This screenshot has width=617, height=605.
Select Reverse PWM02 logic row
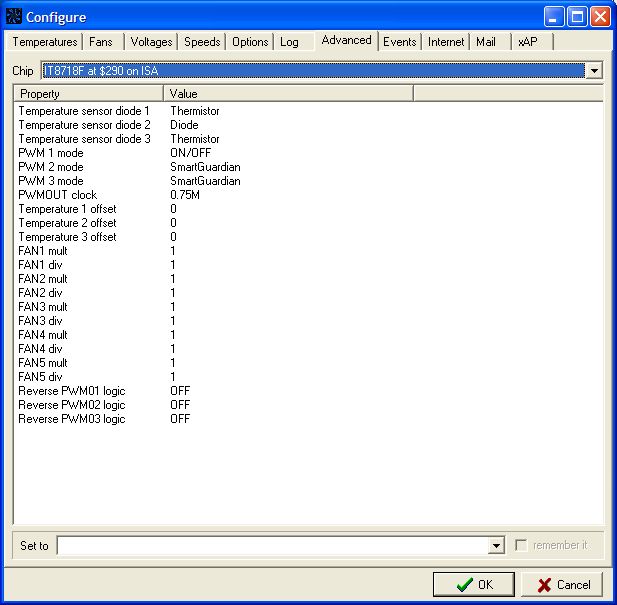tap(72, 405)
